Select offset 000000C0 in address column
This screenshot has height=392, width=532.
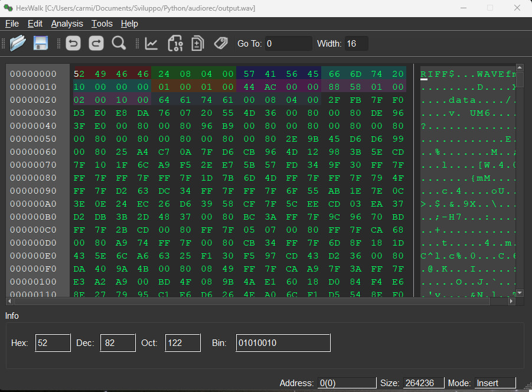click(33, 230)
